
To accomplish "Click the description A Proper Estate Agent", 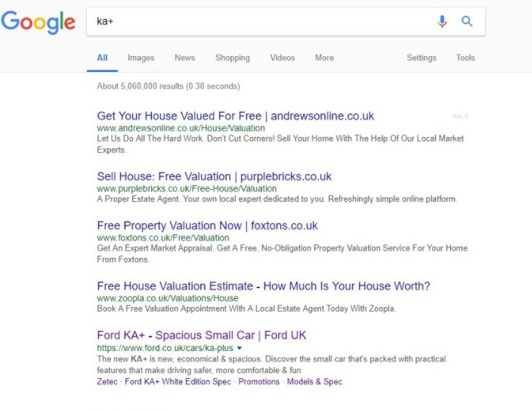I will coord(277,199).
